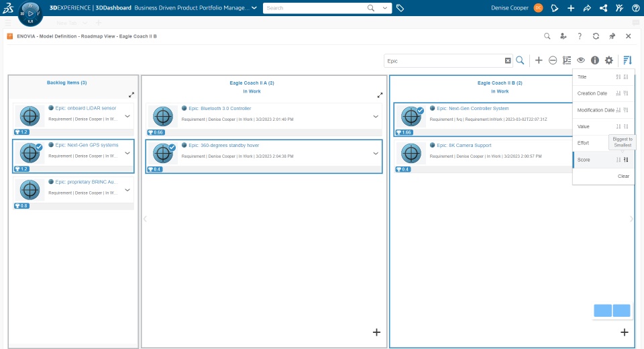Open the top bar help question mark
The height and width of the screenshot is (349, 644).
point(635,8)
